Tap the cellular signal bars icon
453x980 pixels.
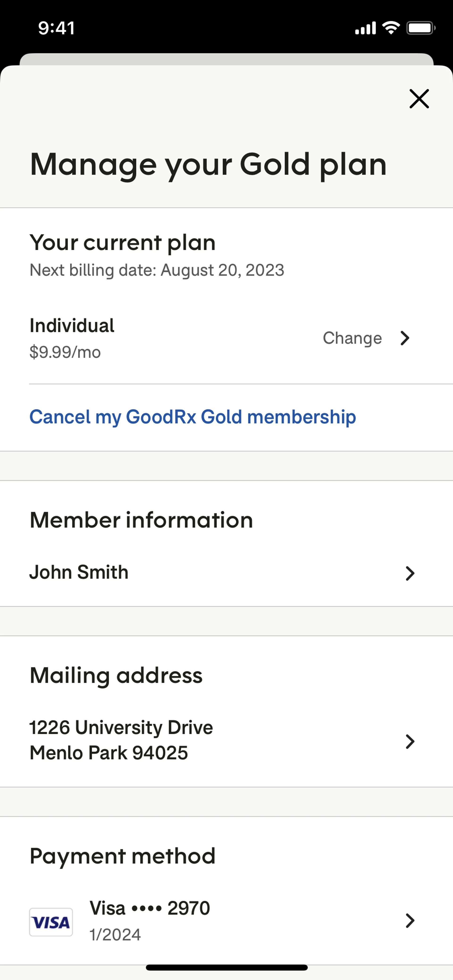(365, 28)
